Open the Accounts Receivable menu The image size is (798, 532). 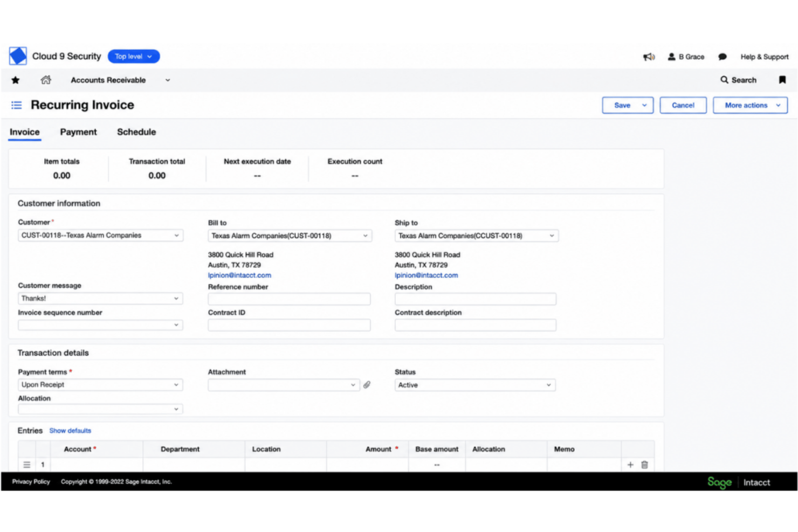click(108, 80)
